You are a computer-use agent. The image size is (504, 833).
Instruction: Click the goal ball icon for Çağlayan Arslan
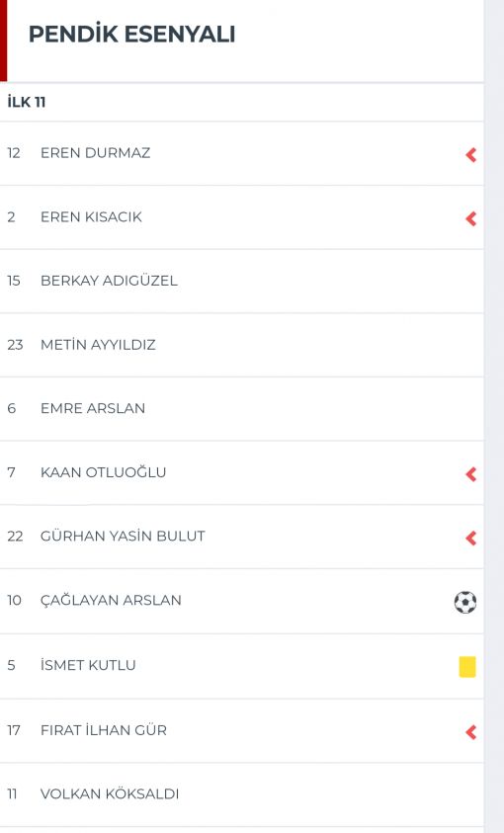(x=465, y=602)
